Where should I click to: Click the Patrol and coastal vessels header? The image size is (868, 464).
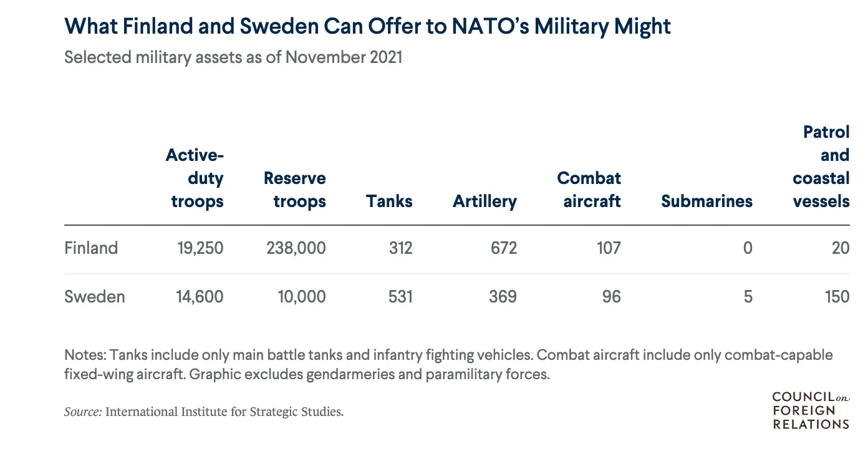click(x=822, y=167)
